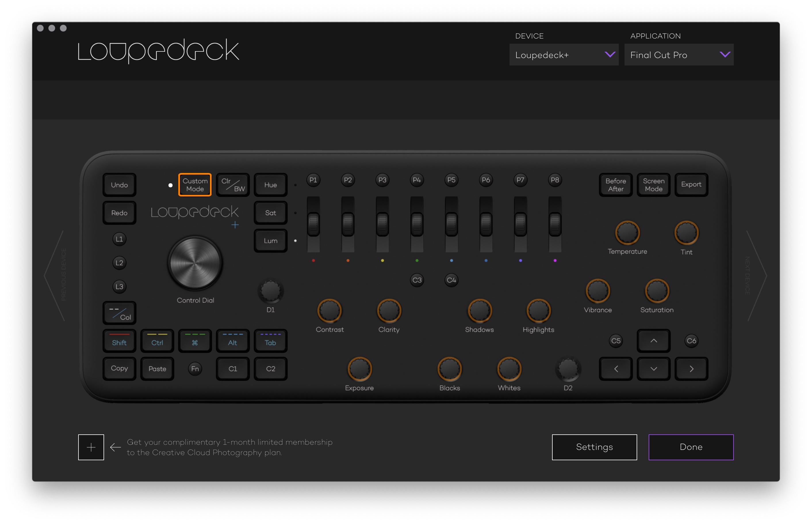This screenshot has width=812, height=524.
Task: Switch to Hue mode
Action: [270, 185]
